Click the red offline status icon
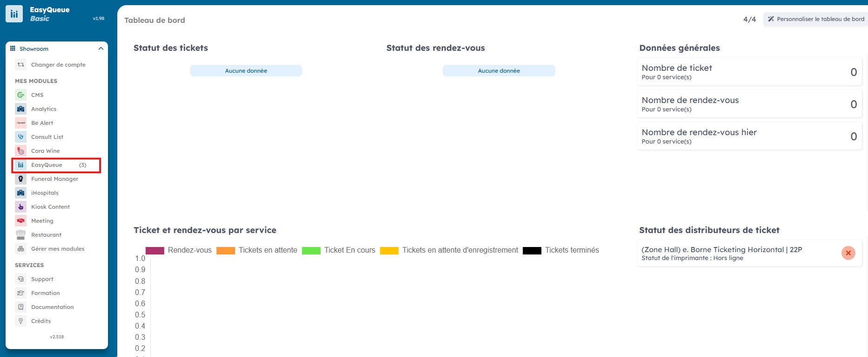The width and height of the screenshot is (868, 357). [848, 253]
